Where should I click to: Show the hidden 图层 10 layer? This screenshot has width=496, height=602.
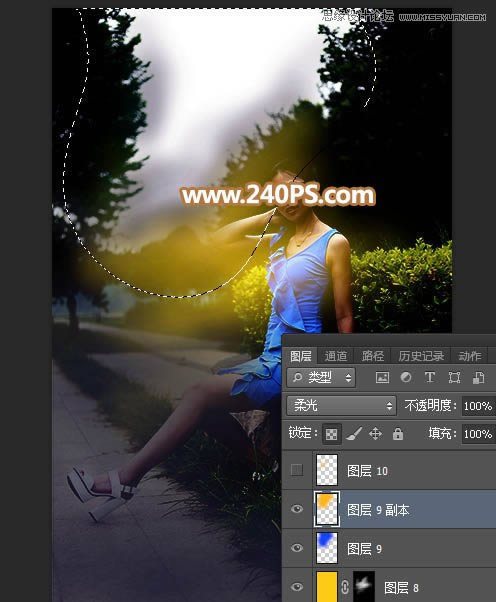[297, 470]
